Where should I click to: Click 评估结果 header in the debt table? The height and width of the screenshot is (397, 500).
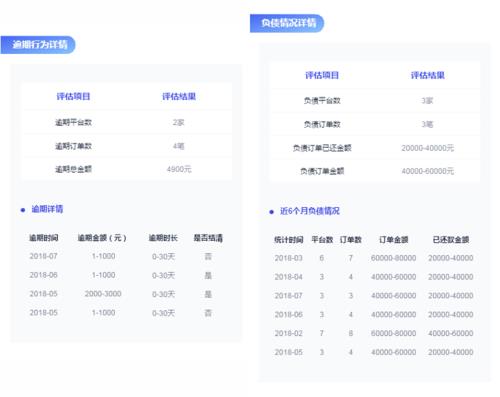tap(428, 75)
